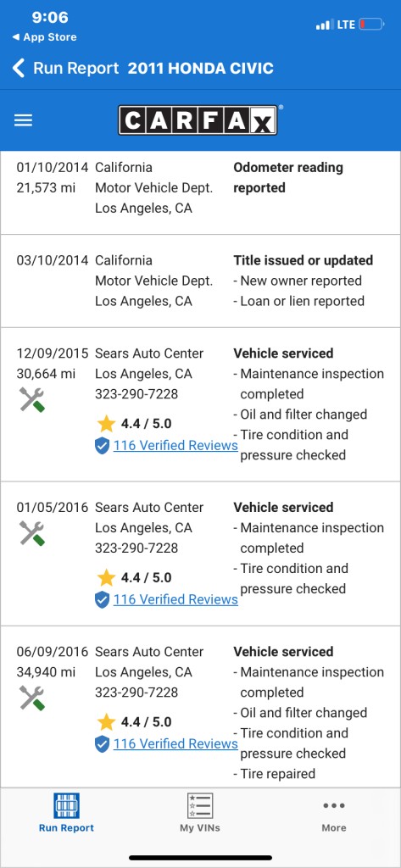
Task: Tap the CARFAX logo
Action: point(198,120)
